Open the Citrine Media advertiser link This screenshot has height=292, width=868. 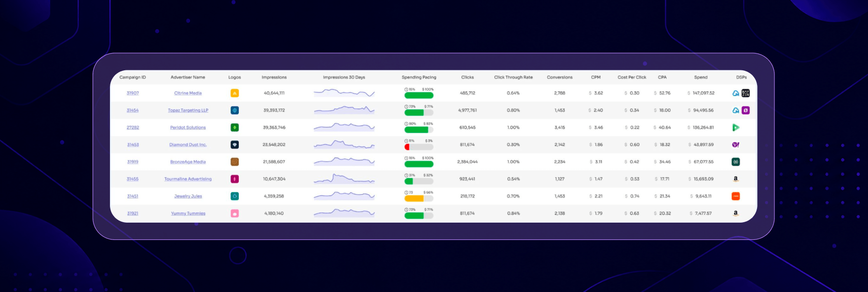[x=188, y=93]
